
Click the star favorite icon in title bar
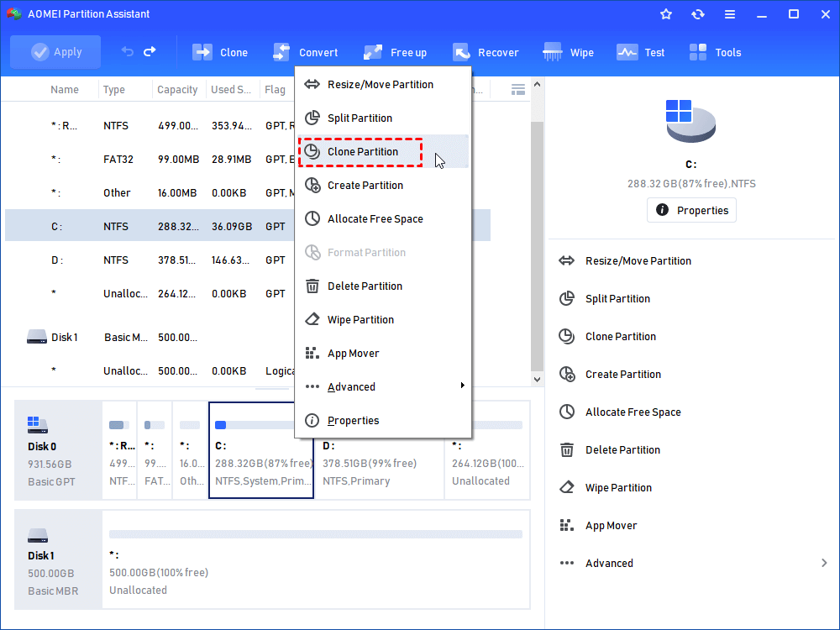click(x=666, y=14)
